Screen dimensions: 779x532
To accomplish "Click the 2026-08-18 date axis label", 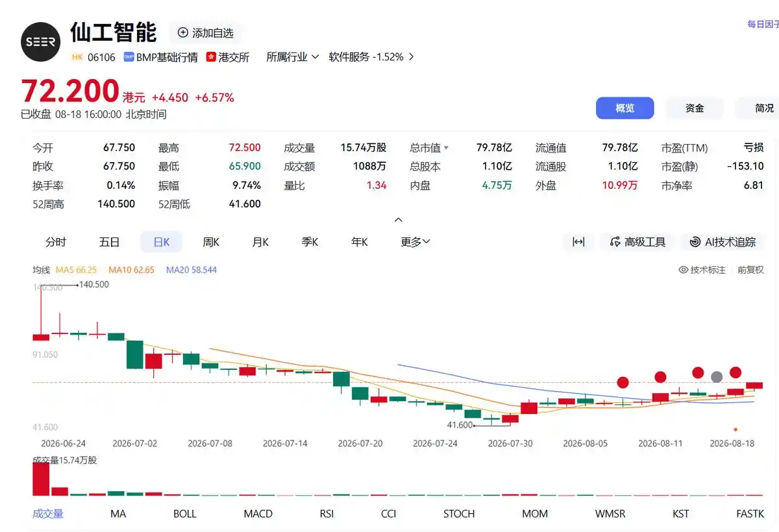I will pyautogui.click(x=732, y=444).
